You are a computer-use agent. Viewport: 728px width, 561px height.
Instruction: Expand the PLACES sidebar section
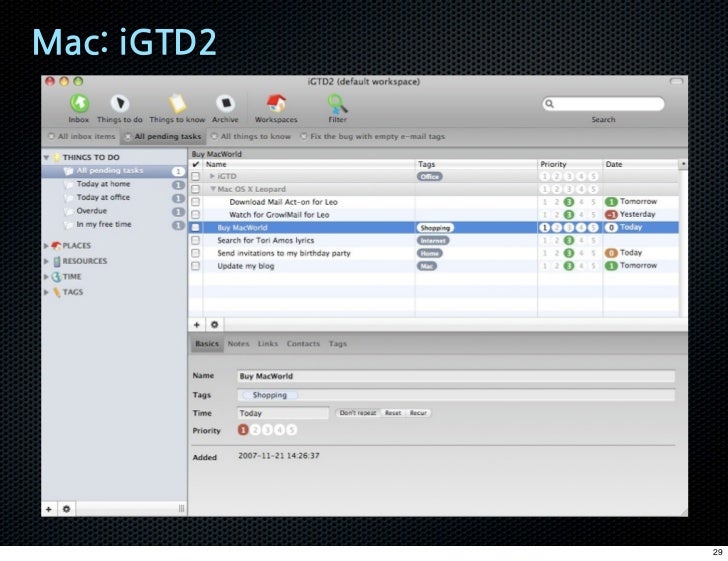[46, 246]
